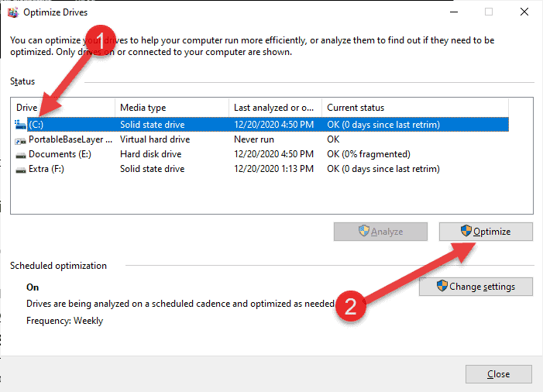Image resolution: width=543 pixels, height=392 pixels.
Task: Click the Virtual hard drive media type cell
Action: [155, 139]
